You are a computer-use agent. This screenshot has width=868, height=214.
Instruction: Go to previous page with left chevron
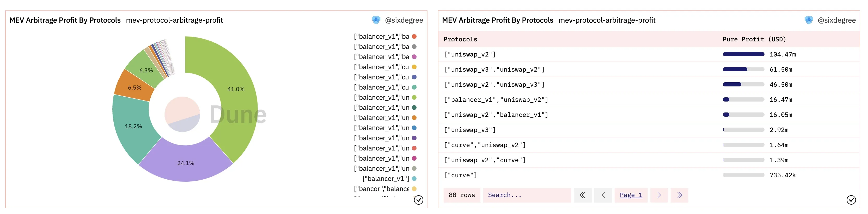[603, 195]
